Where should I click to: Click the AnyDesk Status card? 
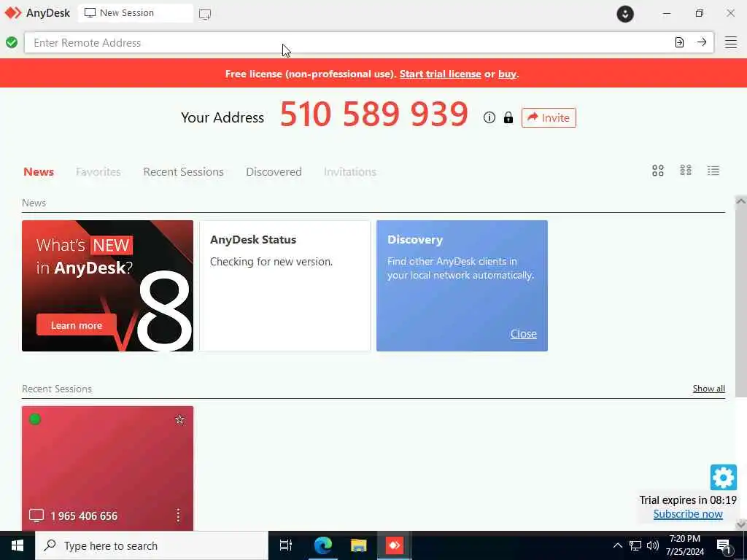[x=285, y=286]
